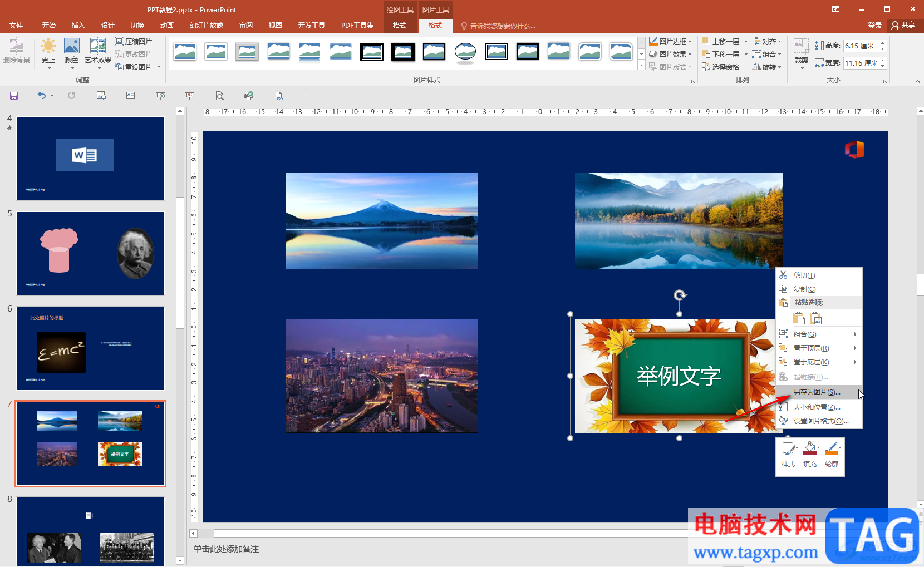Viewport: 924px width, 567px height.
Task: Click the Share (共享) button
Action: (x=903, y=26)
